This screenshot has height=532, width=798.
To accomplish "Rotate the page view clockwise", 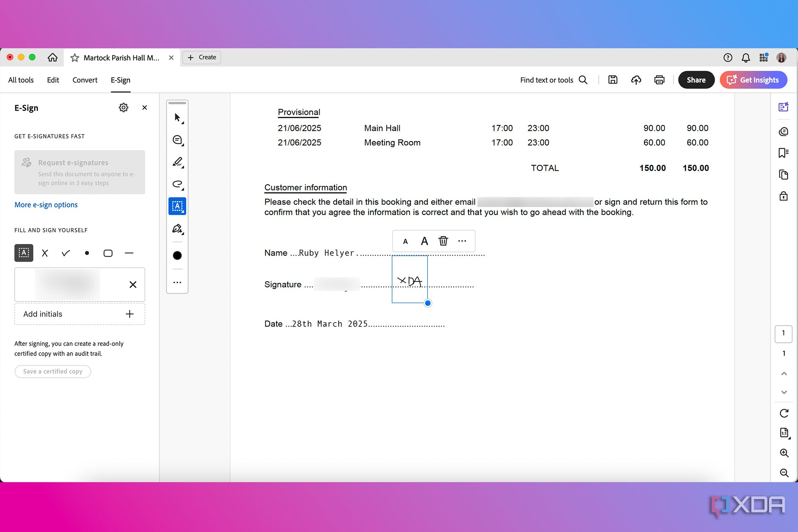I will coord(784,413).
